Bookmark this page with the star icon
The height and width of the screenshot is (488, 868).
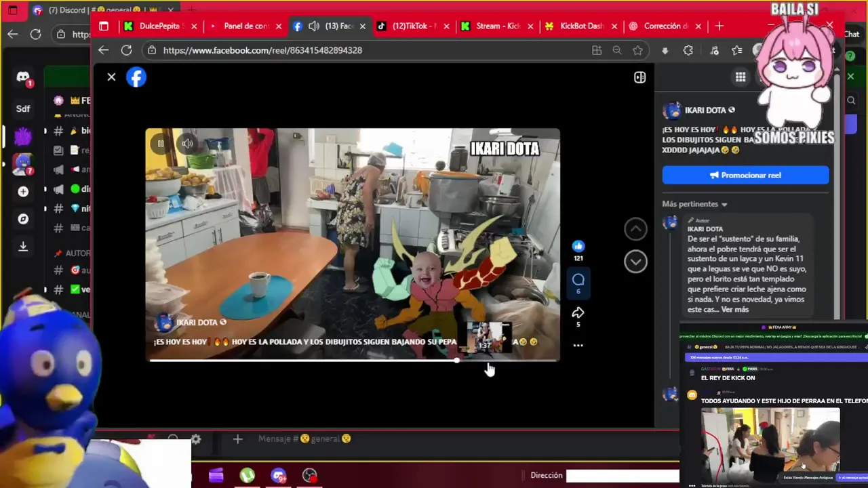[637, 50]
